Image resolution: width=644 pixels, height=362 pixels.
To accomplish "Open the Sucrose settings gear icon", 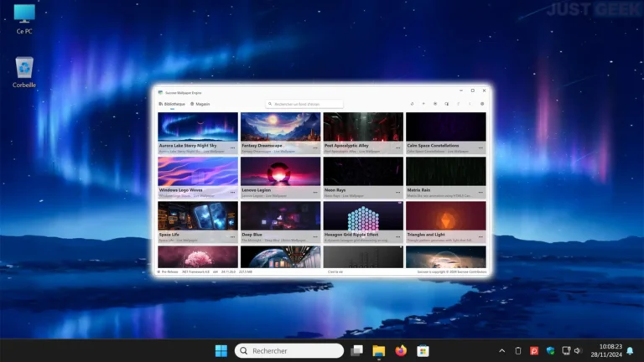I will click(482, 104).
